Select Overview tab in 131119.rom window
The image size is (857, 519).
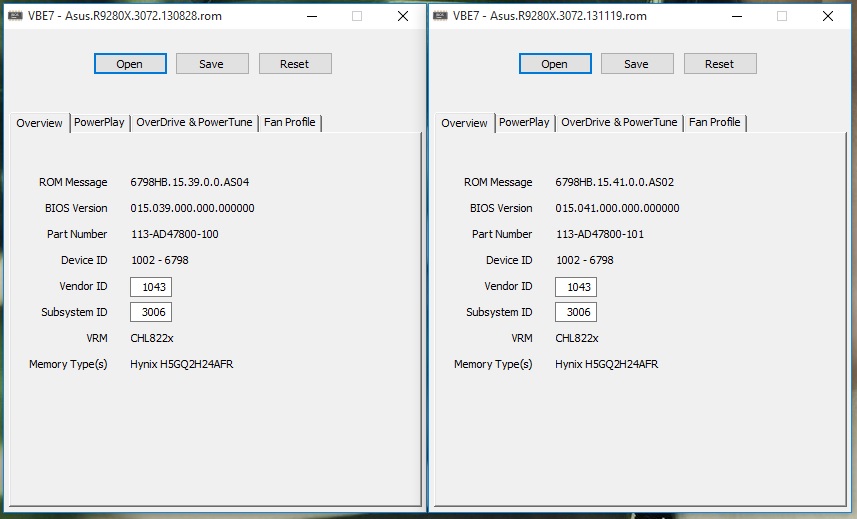pos(465,123)
